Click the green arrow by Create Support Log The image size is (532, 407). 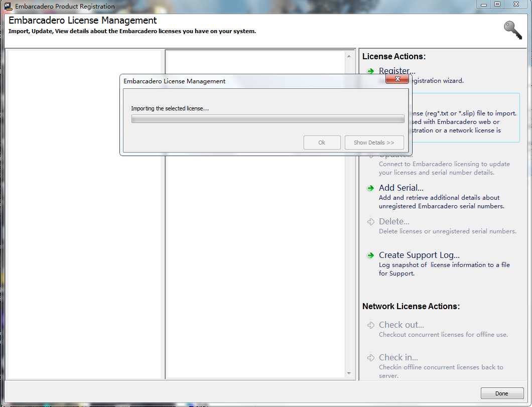370,255
